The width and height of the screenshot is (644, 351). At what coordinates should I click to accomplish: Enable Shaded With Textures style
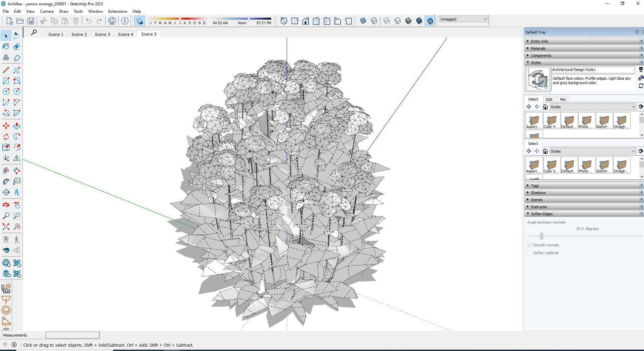tap(419, 21)
